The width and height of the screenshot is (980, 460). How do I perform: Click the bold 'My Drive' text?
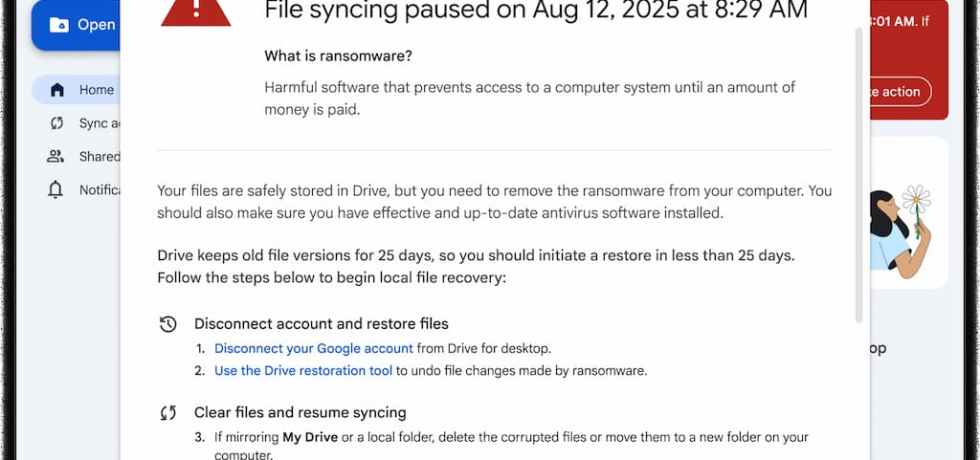(x=304, y=437)
